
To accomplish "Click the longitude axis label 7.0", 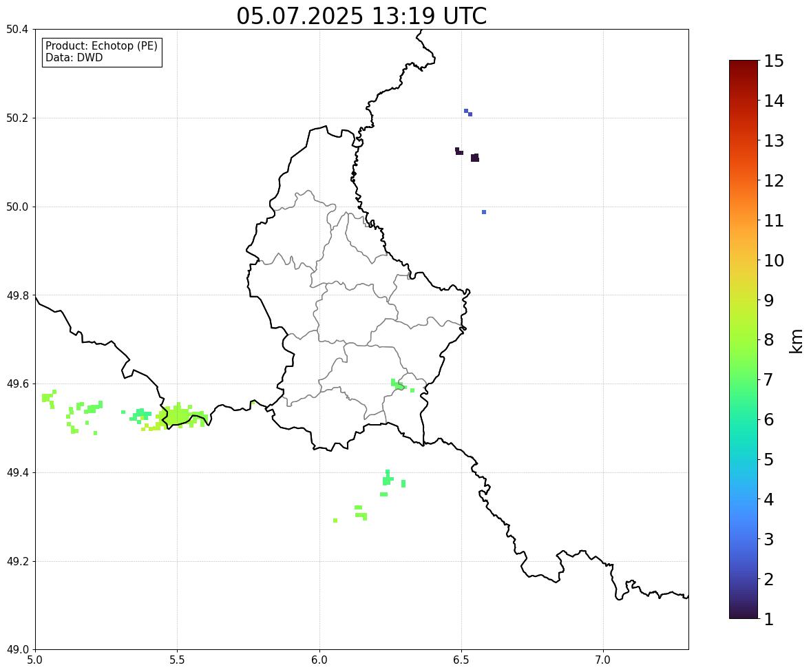I will tap(603, 660).
